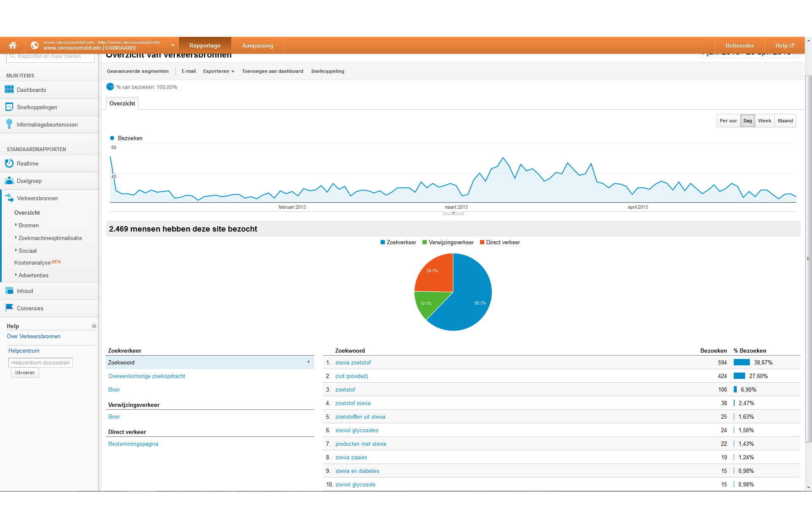This screenshot has height=508, width=812.
Task: Collapse the Help panel
Action: click(94, 326)
